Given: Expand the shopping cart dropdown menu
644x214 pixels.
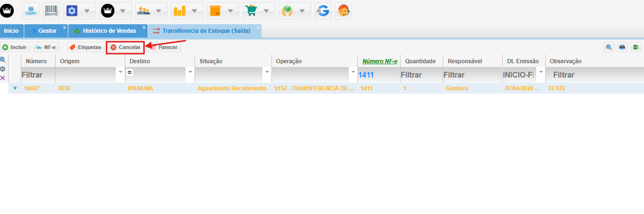Looking at the screenshot, I should (265, 10).
